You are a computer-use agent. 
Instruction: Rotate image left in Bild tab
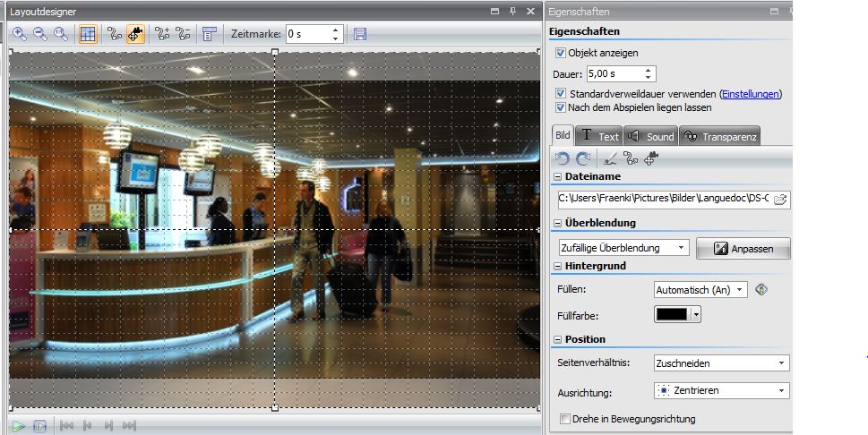coord(563,158)
